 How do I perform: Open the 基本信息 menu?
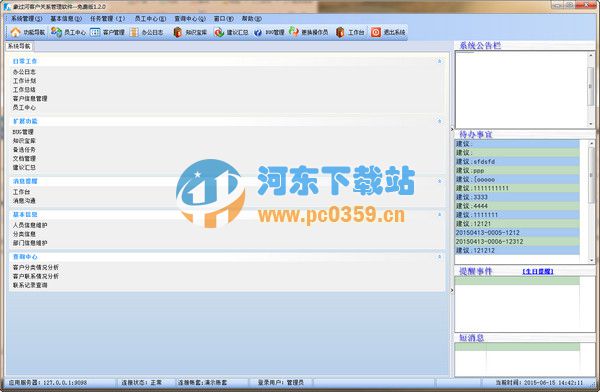click(x=66, y=18)
